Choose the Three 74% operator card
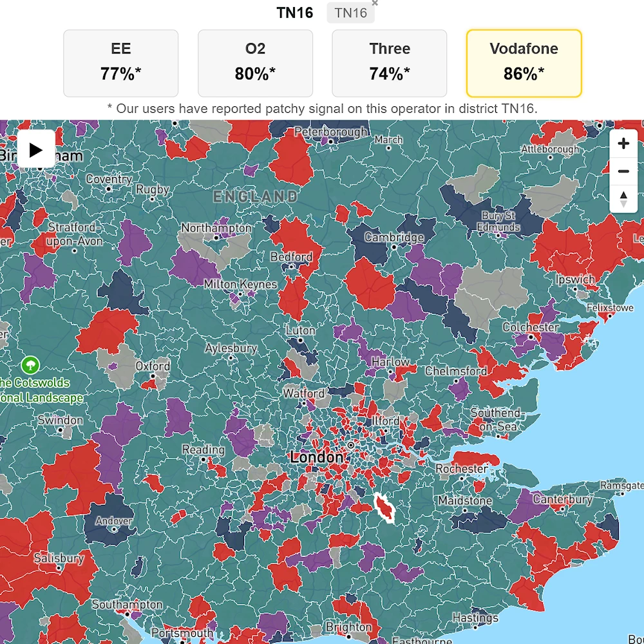Image resolution: width=644 pixels, height=644 pixels. [x=389, y=62]
